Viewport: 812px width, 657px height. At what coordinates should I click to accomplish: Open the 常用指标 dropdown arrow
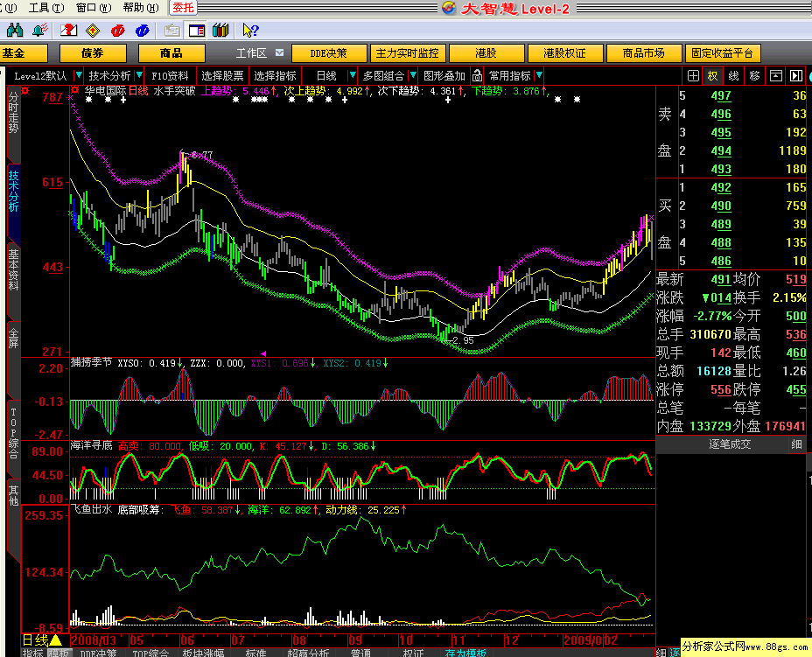click(539, 75)
